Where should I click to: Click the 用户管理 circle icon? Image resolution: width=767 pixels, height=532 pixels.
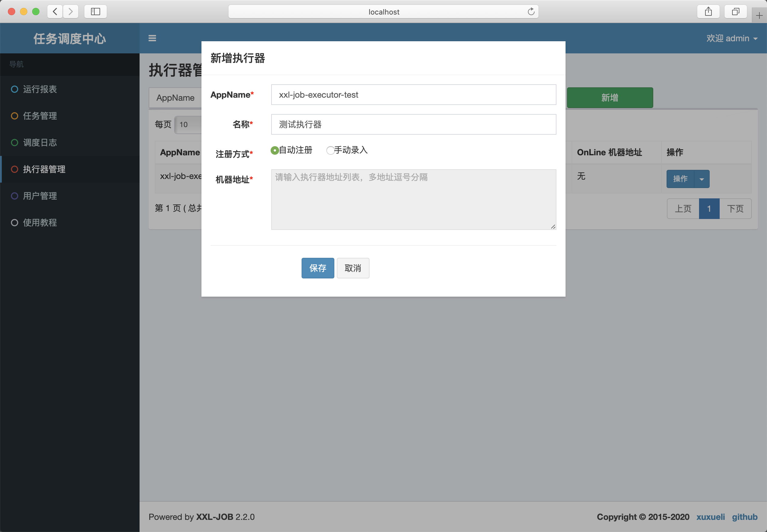click(14, 196)
